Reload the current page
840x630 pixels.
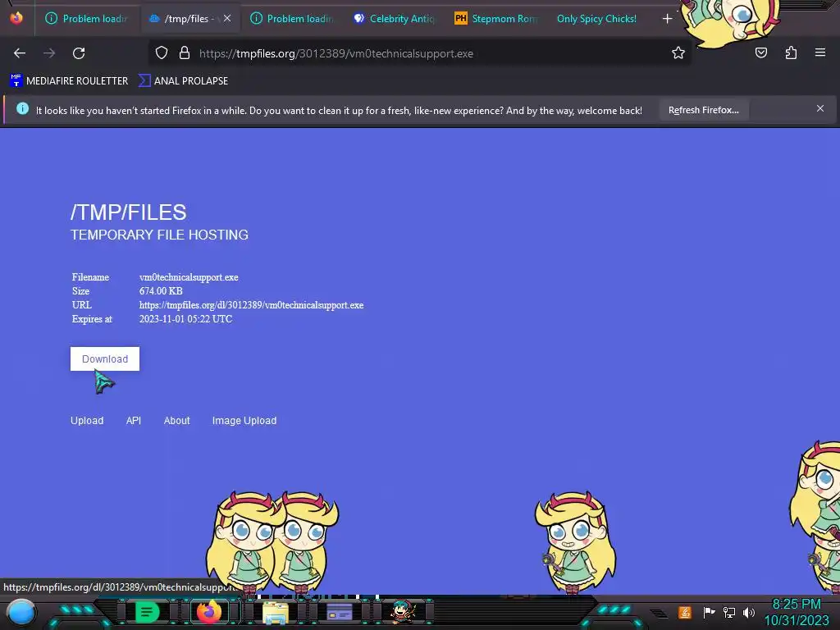(79, 53)
